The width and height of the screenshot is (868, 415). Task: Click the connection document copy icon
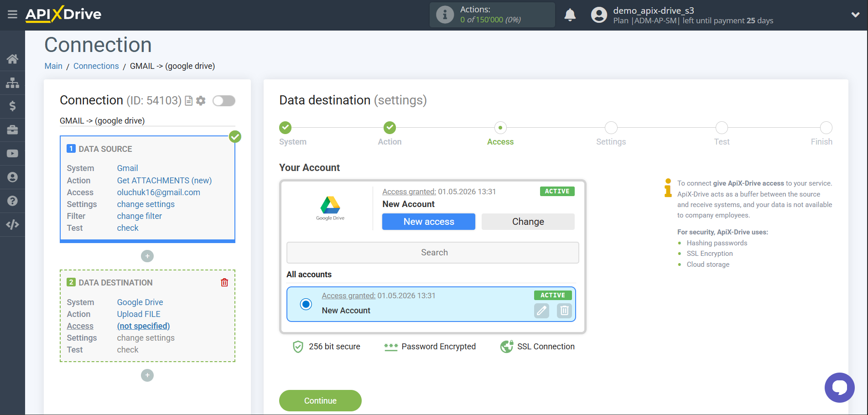click(189, 101)
